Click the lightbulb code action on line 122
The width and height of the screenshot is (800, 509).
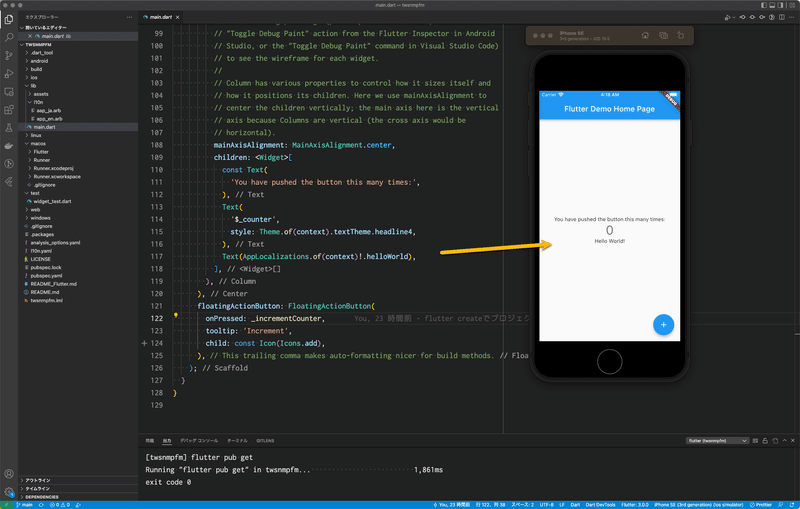(x=176, y=315)
